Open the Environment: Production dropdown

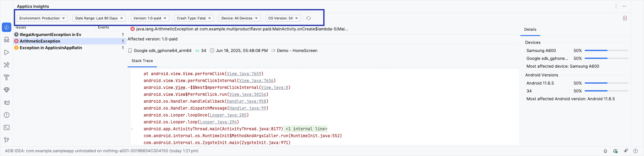point(42,18)
